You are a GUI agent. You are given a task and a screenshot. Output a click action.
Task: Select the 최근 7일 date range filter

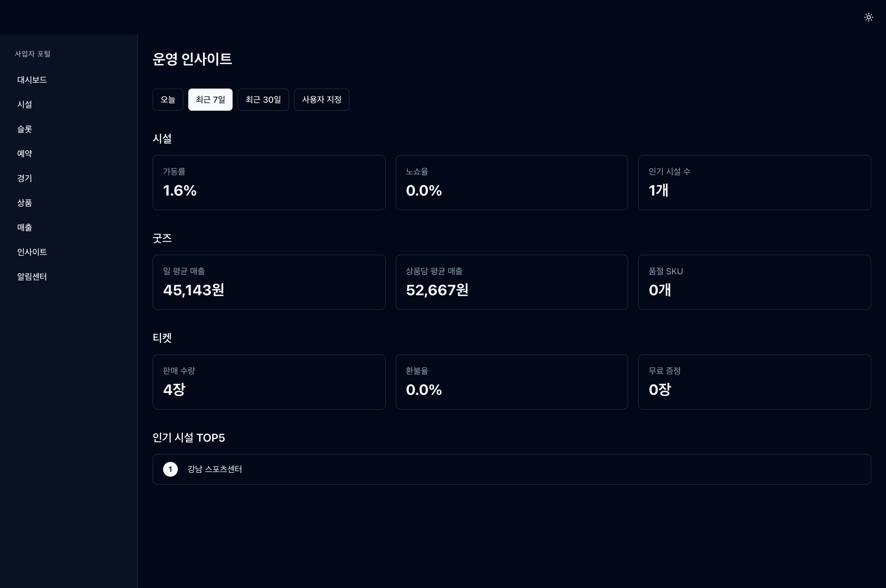210,100
